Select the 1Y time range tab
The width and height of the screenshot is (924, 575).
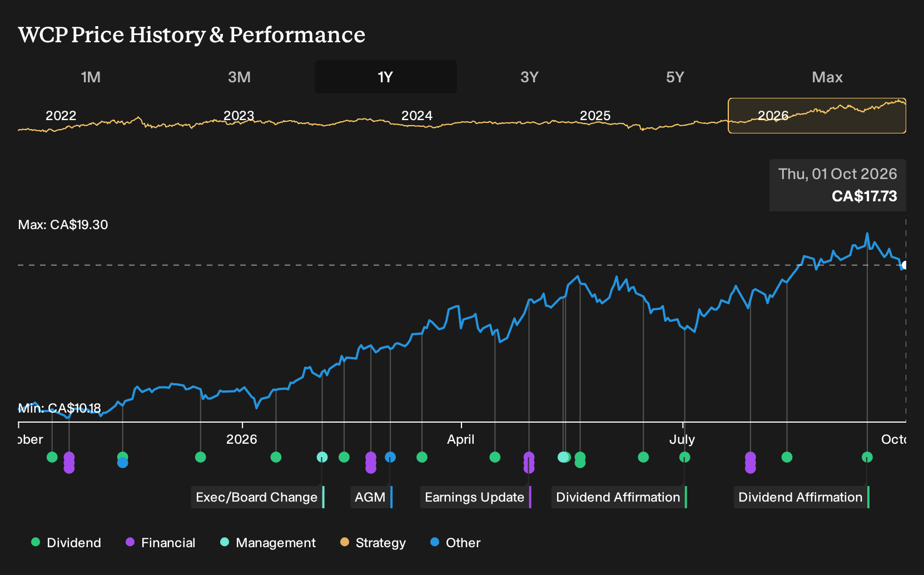point(386,77)
